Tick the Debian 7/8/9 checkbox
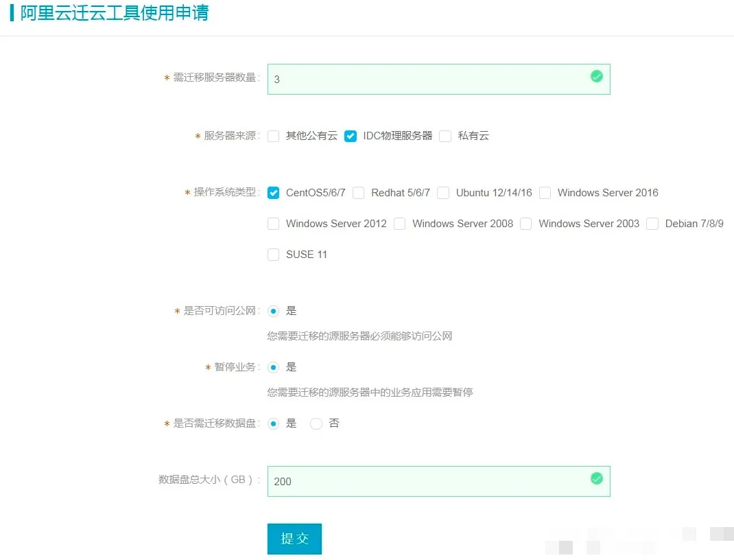The height and width of the screenshot is (560, 734). pyautogui.click(x=652, y=224)
